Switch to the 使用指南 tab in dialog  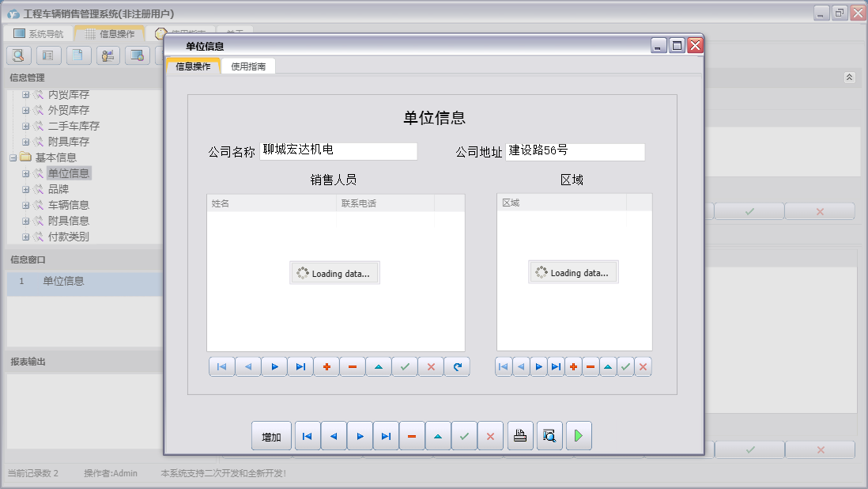click(248, 66)
